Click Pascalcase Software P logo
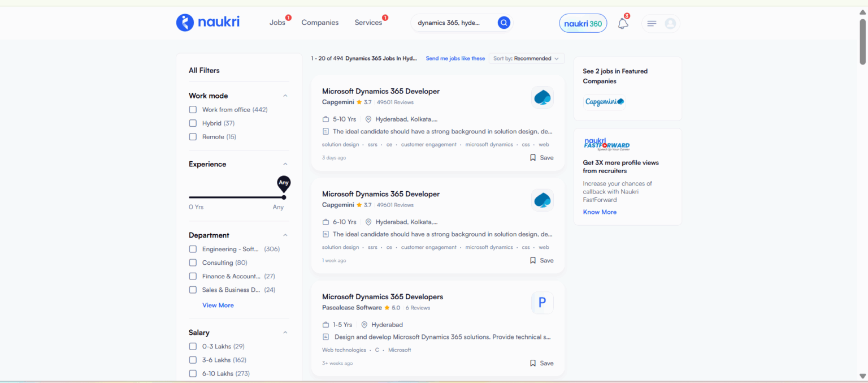The height and width of the screenshot is (383, 868). click(x=542, y=303)
